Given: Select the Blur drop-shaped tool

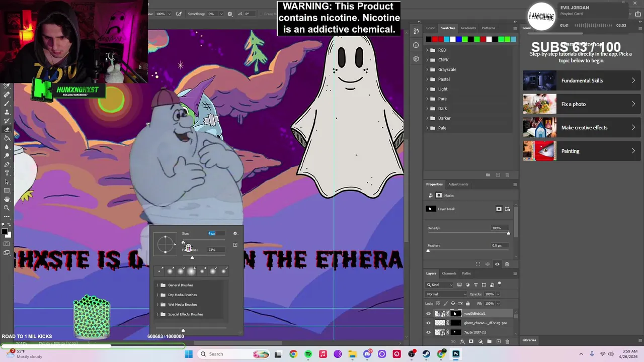Looking at the screenshot, I should (x=7, y=147).
